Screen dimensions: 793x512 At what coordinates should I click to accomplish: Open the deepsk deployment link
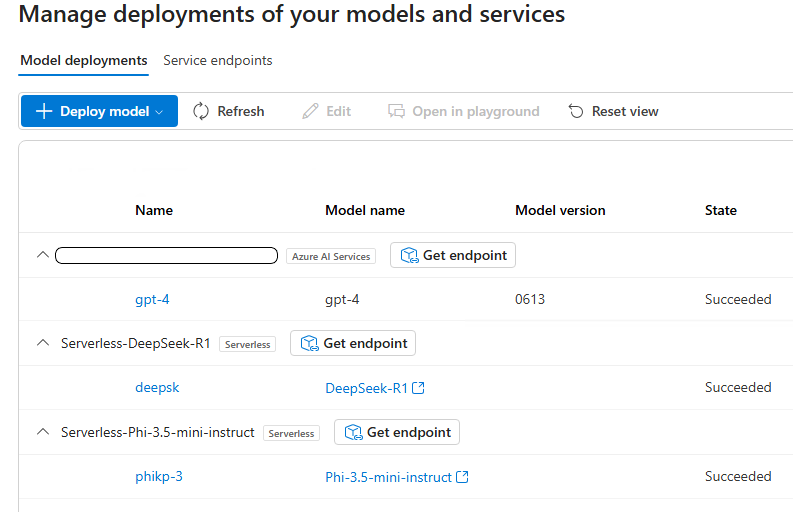point(157,387)
